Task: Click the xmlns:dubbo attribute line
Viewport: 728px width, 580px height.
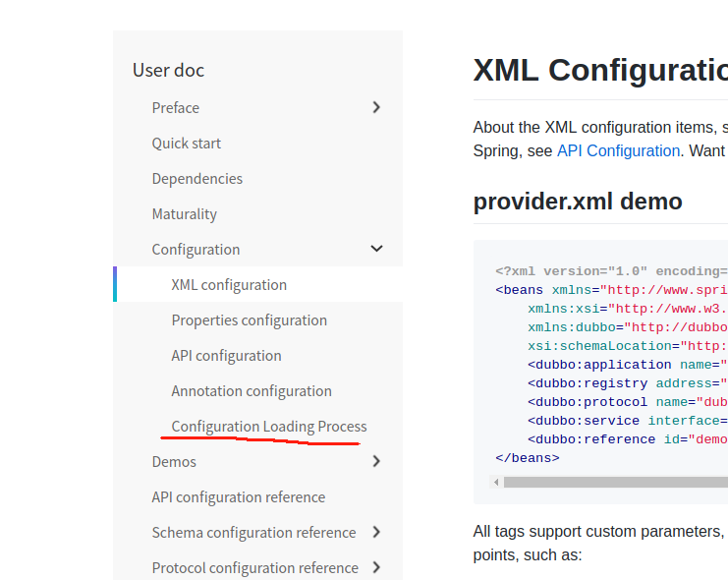Action: (627, 327)
